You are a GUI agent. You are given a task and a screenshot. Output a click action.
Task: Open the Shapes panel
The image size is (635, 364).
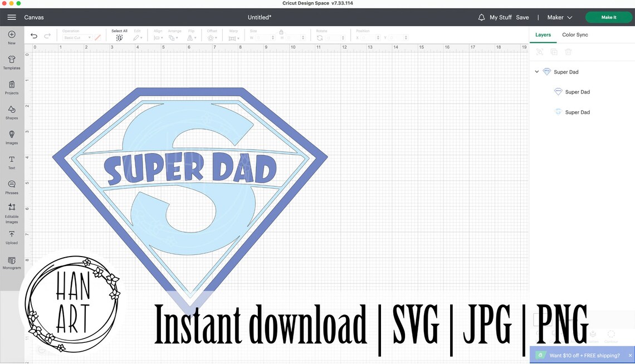(x=11, y=111)
